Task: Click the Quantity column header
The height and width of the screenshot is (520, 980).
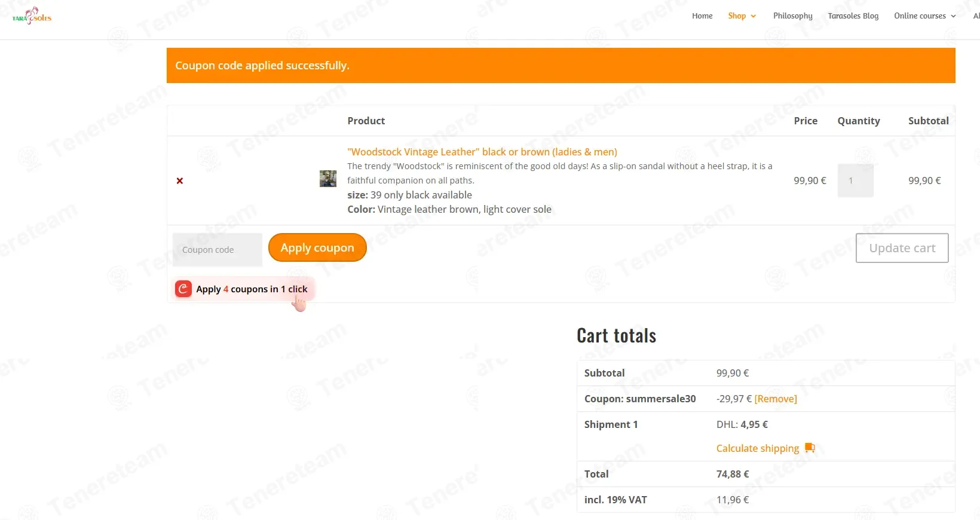Action: tap(859, 121)
